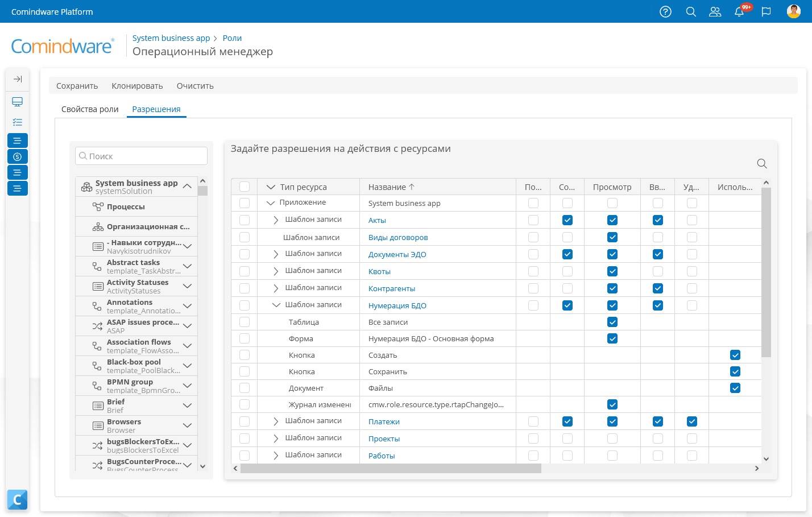The height and width of the screenshot is (517, 812).
Task: Click the Роли breadcrumb link
Action: [x=232, y=38]
